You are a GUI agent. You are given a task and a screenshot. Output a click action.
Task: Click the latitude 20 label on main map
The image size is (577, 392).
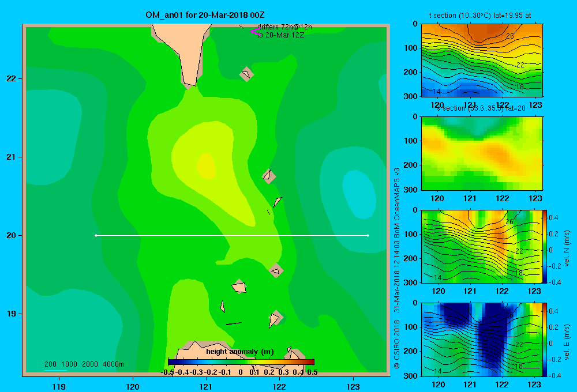pyautogui.click(x=12, y=235)
